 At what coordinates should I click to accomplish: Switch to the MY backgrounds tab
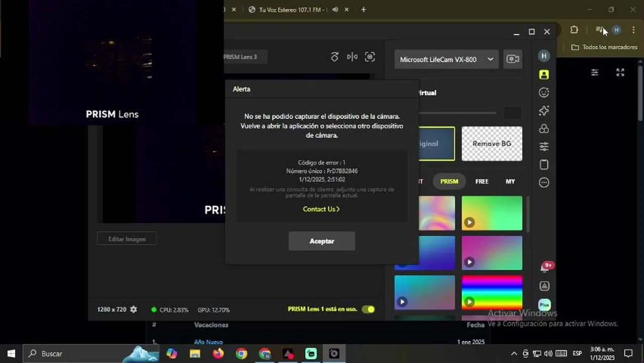pyautogui.click(x=510, y=181)
